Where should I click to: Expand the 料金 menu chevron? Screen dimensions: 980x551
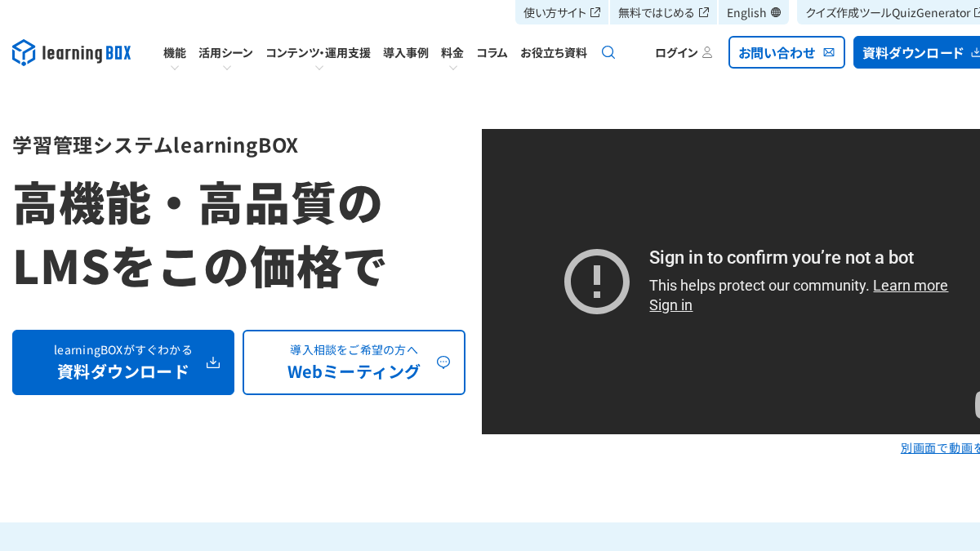point(452,68)
